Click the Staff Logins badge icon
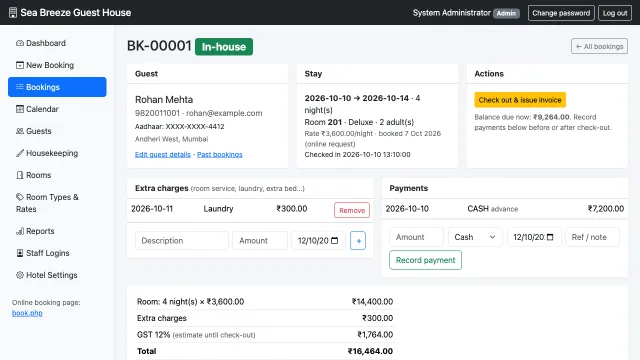The image size is (640, 360). click(20, 253)
